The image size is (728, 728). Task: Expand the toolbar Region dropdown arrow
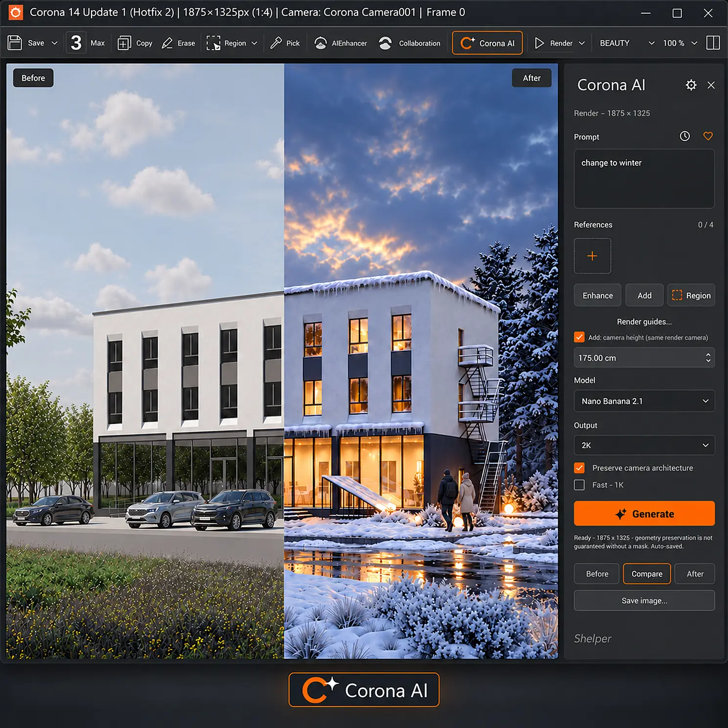(x=254, y=43)
